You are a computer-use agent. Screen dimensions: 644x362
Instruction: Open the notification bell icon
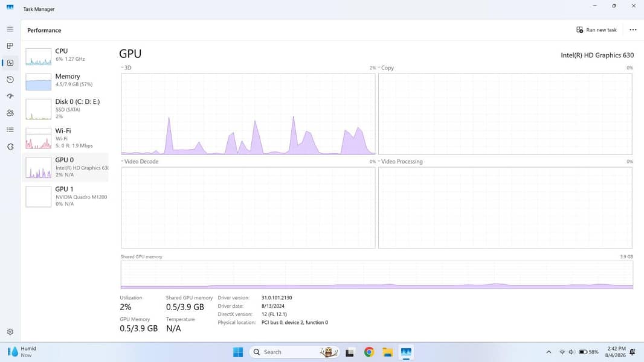(x=633, y=352)
